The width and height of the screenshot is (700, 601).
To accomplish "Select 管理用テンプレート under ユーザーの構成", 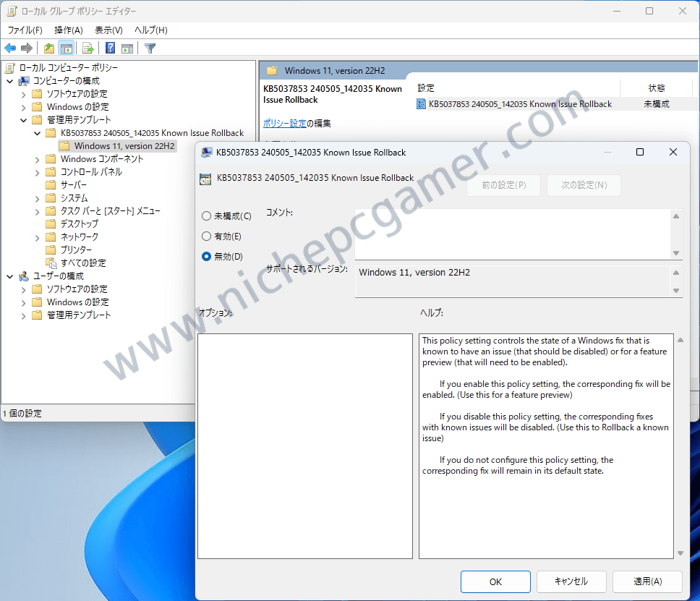I will [x=79, y=315].
